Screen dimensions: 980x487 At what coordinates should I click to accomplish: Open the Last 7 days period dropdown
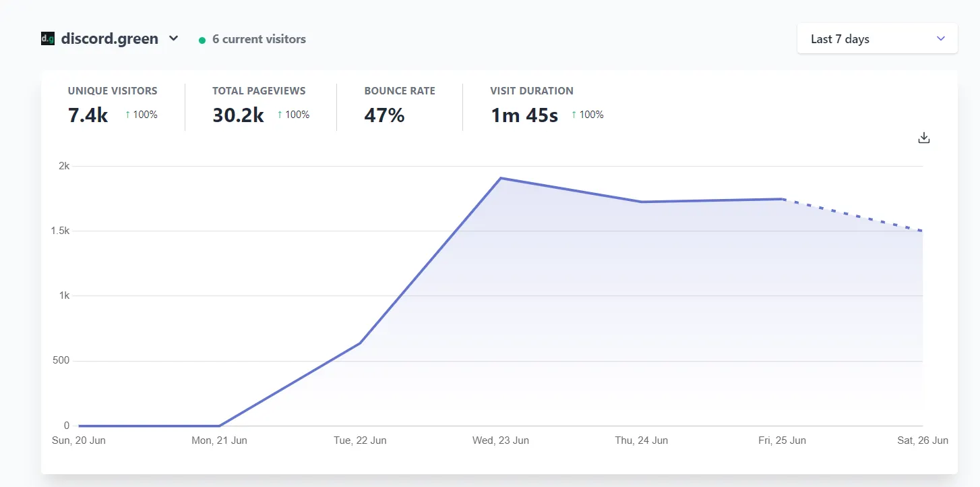877,39
